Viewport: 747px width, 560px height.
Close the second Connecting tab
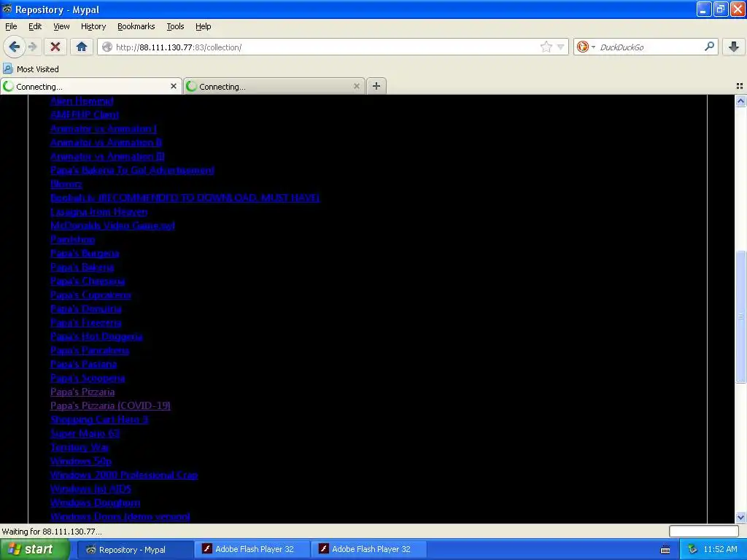click(x=356, y=86)
